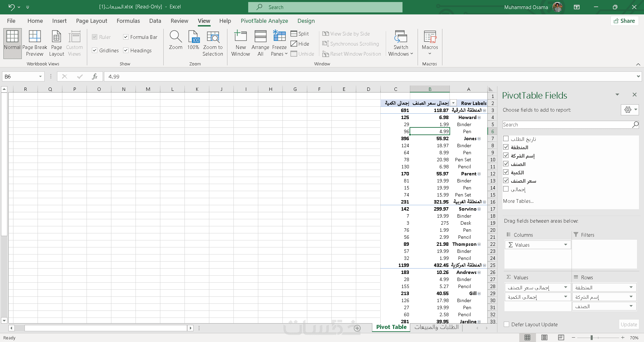Collapse the ribbon with the arrow
644x342 pixels.
pos(638,64)
